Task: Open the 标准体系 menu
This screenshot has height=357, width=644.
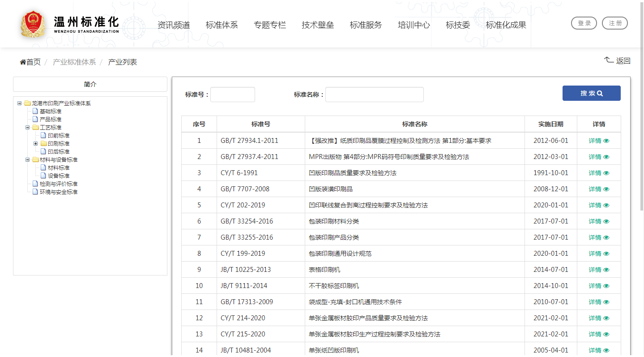Action: click(x=222, y=25)
